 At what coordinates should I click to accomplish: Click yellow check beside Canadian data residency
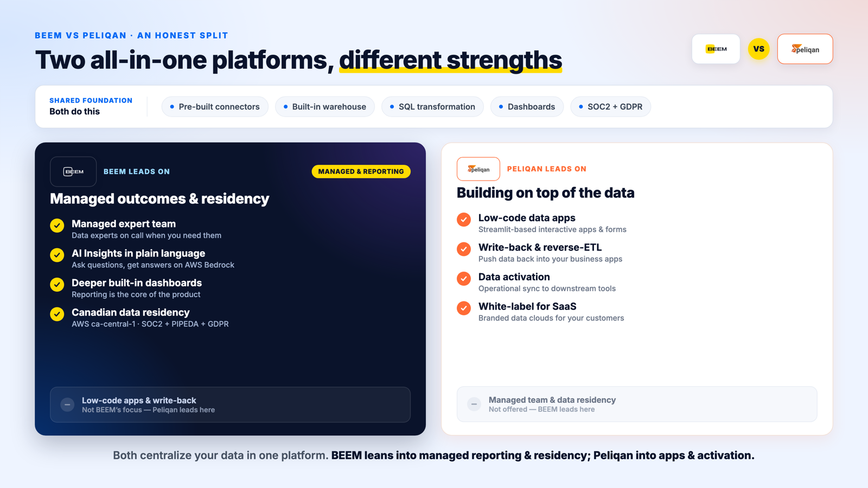(57, 314)
